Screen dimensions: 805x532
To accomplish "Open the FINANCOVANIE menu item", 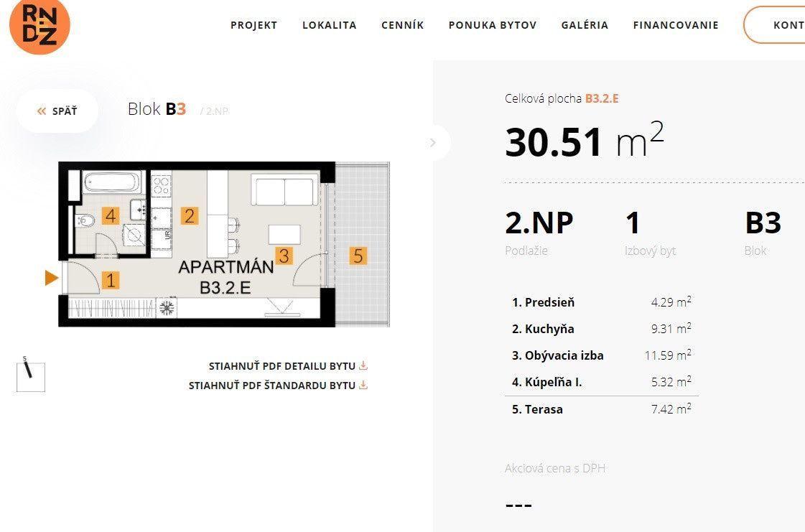I will [x=675, y=25].
